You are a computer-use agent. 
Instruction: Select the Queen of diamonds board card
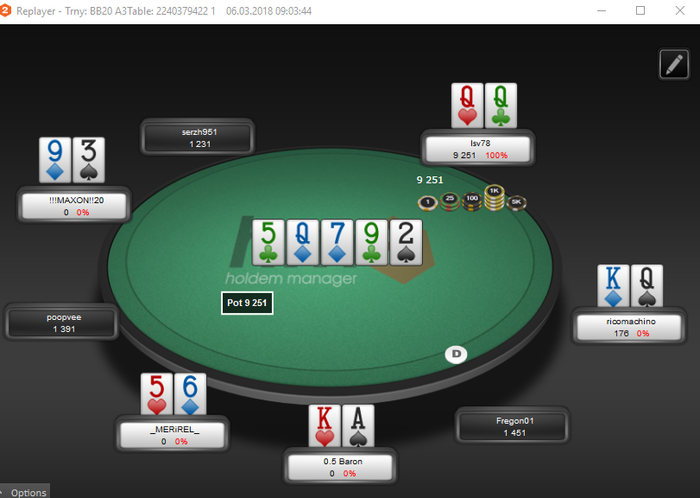point(303,242)
